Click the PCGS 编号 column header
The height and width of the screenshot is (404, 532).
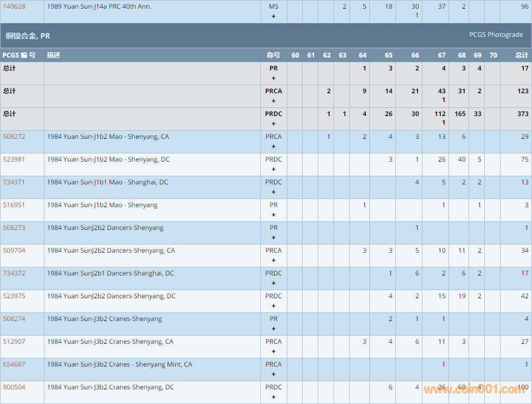coord(19,55)
